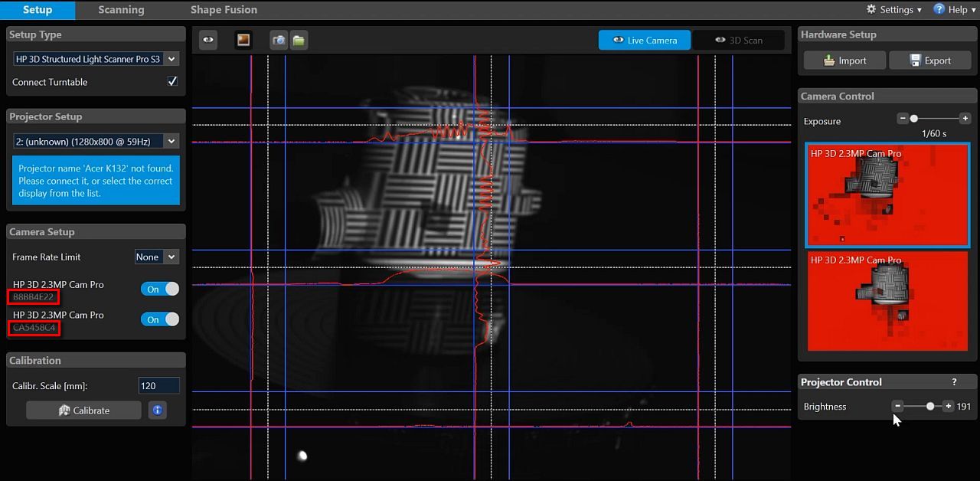This screenshot has width=980, height=481.
Task: Expand the Frame Rate Limit dropdown
Action: [156, 257]
